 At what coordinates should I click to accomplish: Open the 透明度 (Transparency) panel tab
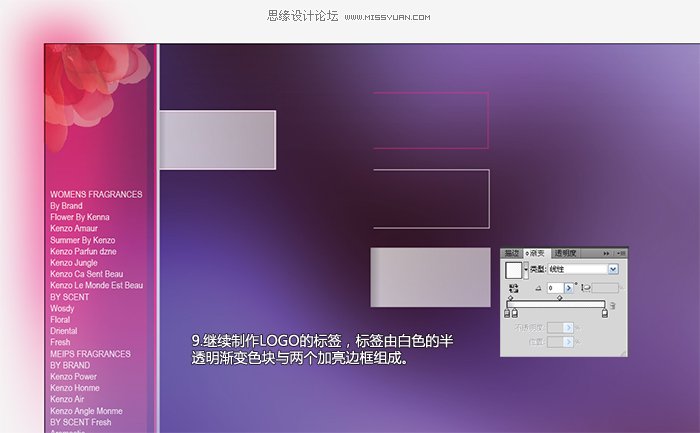(565, 253)
